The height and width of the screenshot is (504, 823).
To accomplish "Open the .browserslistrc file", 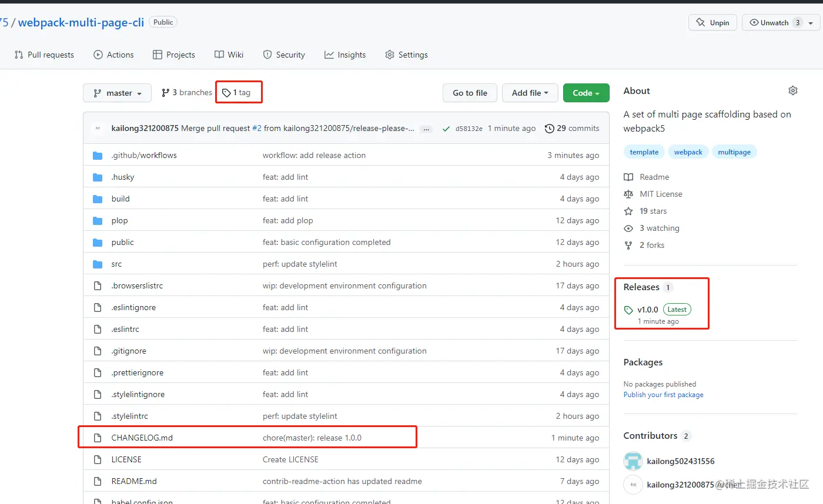I will pyautogui.click(x=137, y=285).
